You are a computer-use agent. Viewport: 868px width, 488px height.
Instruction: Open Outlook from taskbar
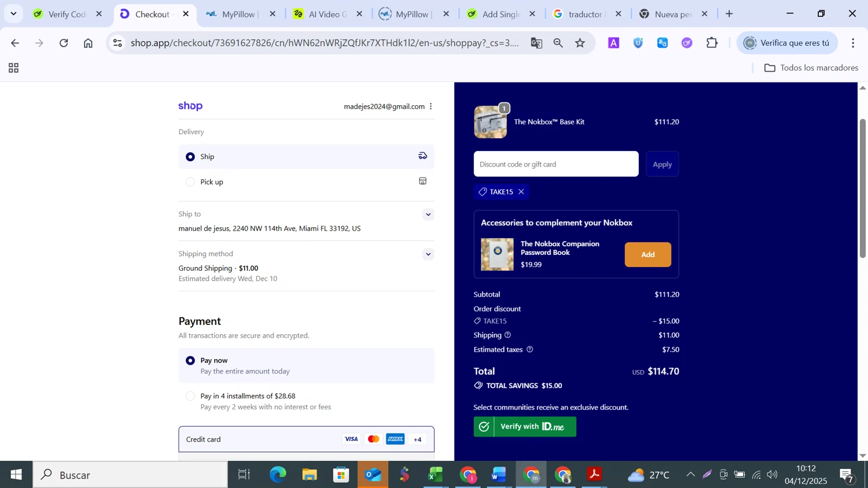click(x=373, y=475)
